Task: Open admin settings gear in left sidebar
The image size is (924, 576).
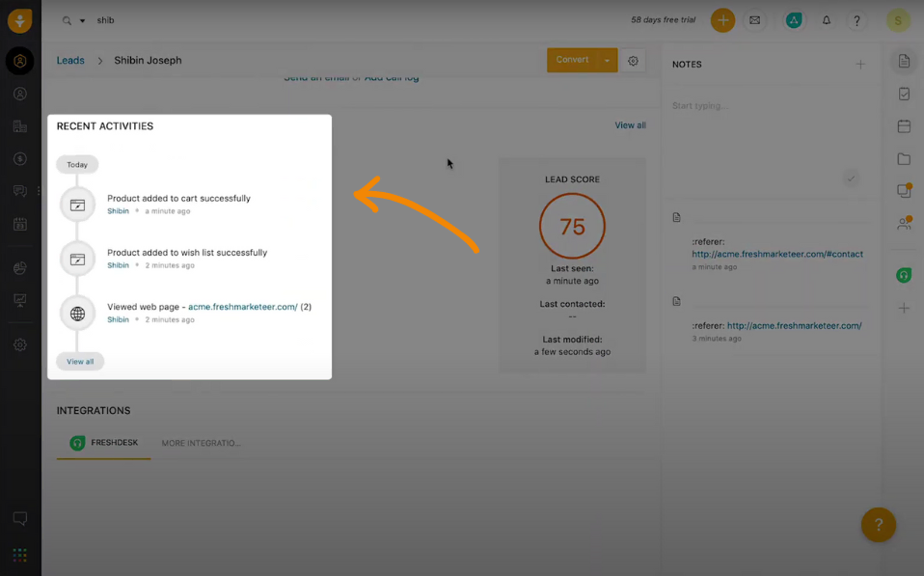Action: [x=20, y=344]
